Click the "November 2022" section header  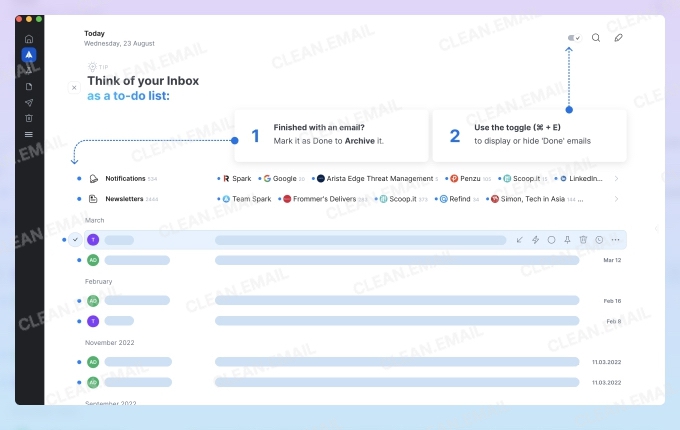(110, 342)
